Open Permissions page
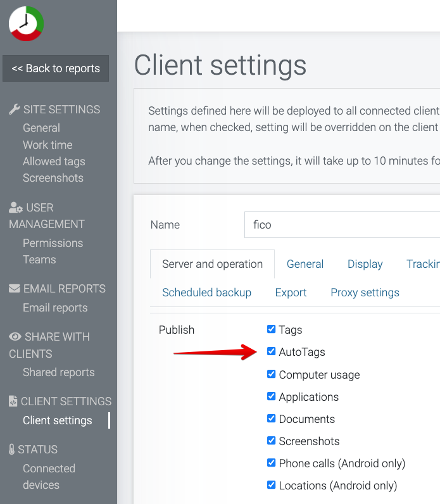 [53, 243]
